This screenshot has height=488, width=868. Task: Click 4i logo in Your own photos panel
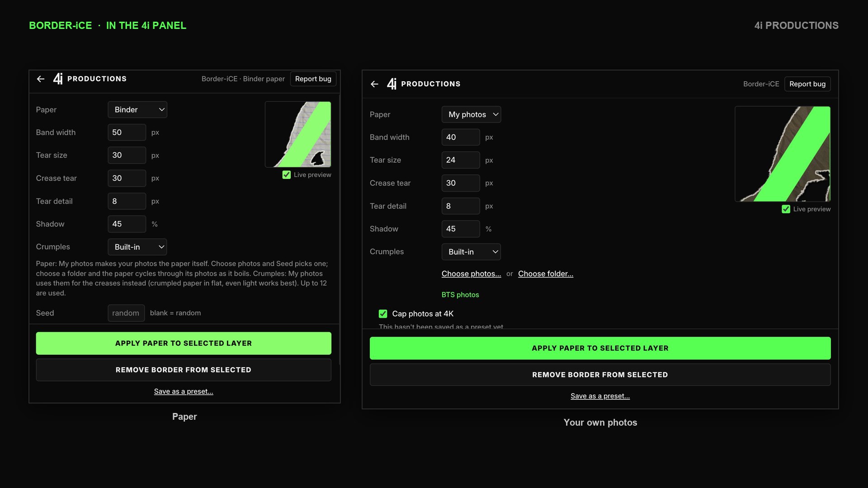pos(392,84)
